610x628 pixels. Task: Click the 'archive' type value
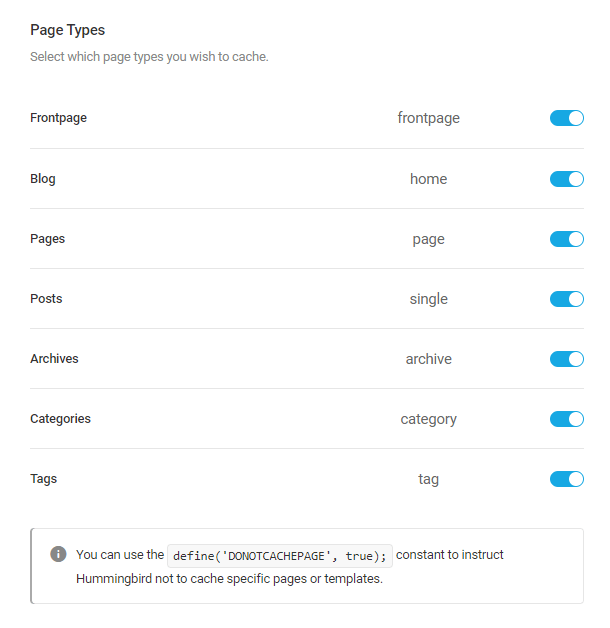click(x=429, y=359)
